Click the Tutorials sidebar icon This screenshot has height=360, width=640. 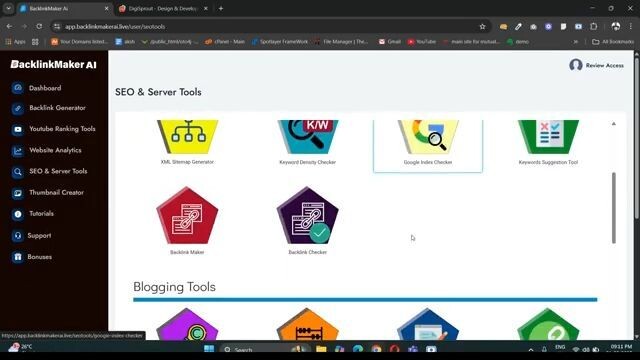[x=18, y=214]
